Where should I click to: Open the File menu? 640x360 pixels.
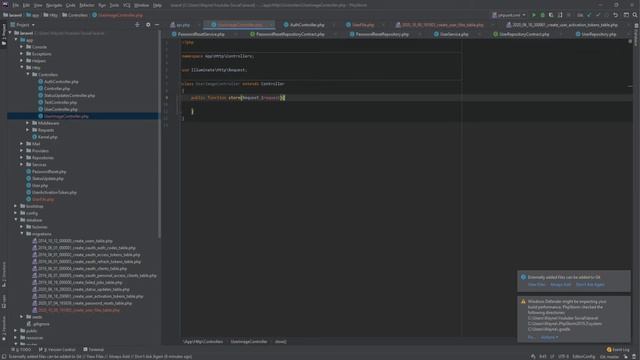click(x=16, y=5)
